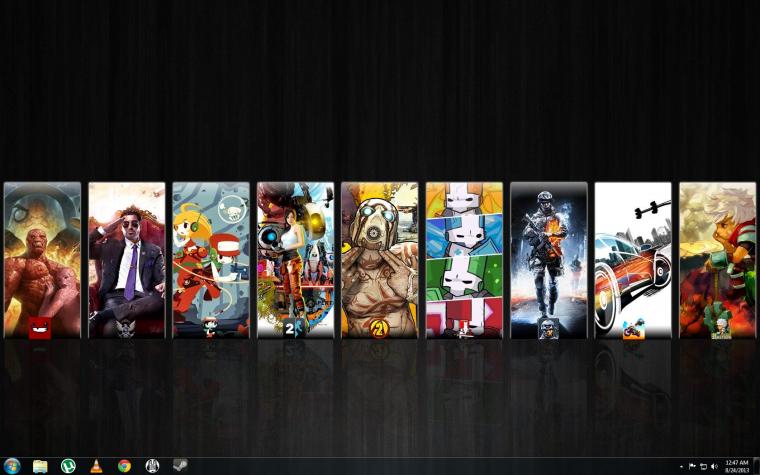Launch the Super Meat Boy desktop icon

40,328
